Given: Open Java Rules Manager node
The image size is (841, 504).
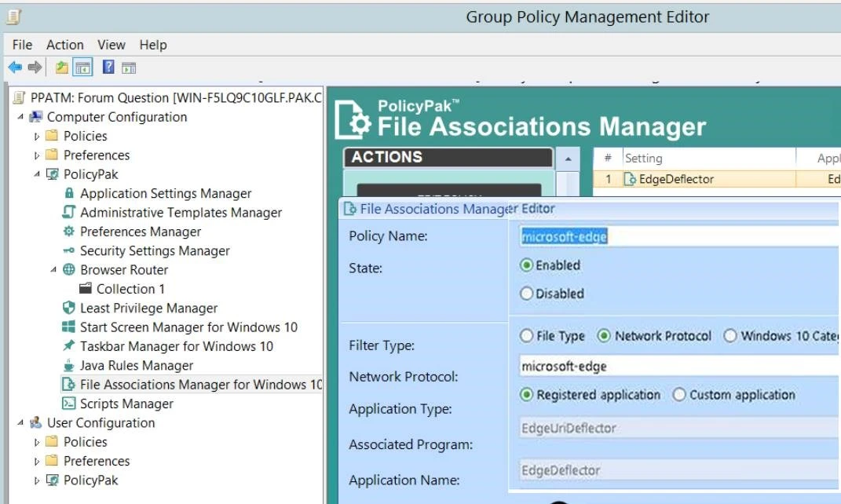Looking at the screenshot, I should 136,366.
